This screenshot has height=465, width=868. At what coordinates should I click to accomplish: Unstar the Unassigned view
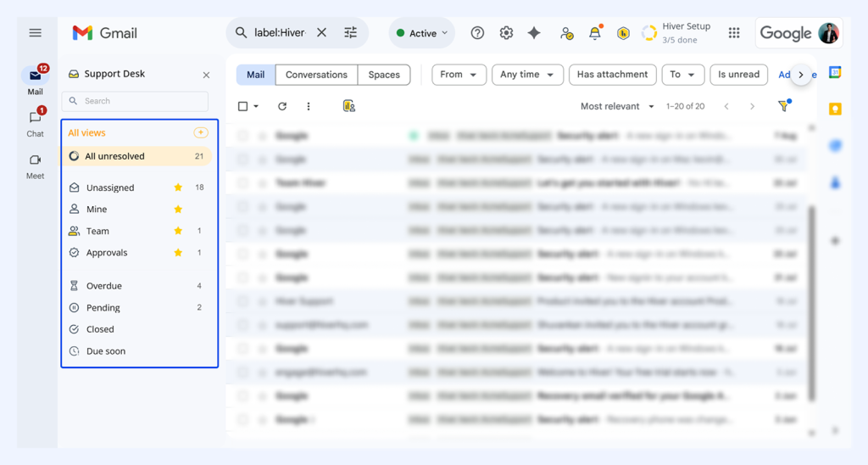[178, 188]
